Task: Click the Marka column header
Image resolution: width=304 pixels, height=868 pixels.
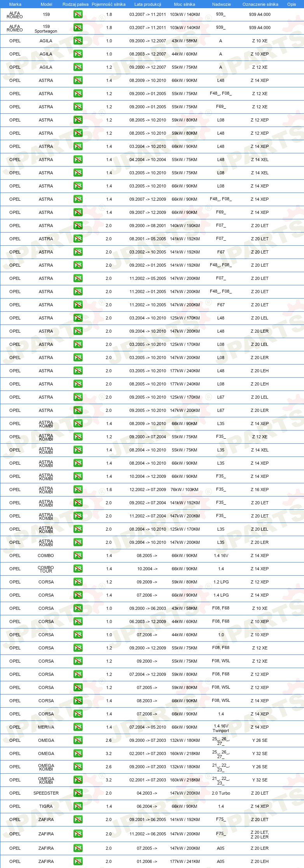Action: coord(15,4)
